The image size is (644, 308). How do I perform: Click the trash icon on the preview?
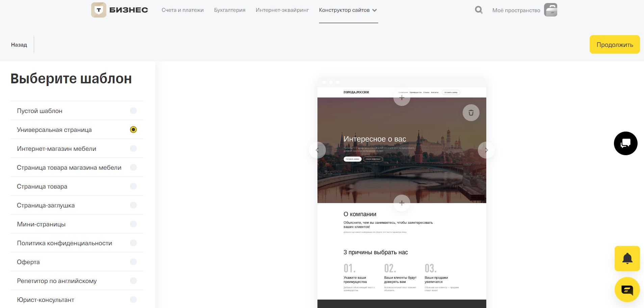pyautogui.click(x=471, y=113)
